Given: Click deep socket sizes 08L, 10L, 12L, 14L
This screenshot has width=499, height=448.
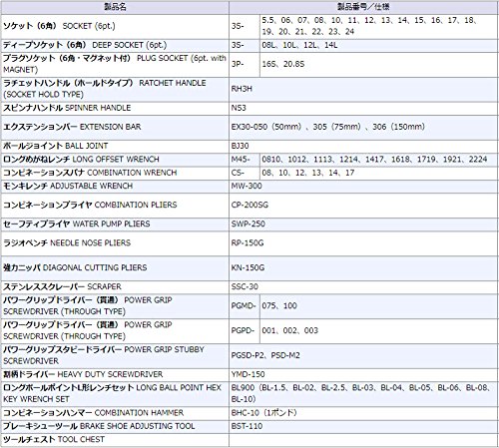Looking at the screenshot, I should tap(378, 45).
